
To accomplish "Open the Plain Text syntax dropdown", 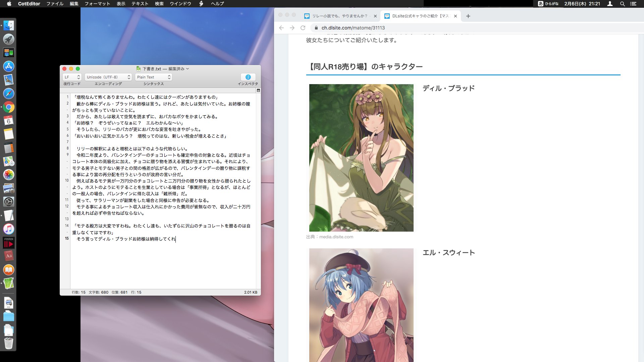I will click(x=154, y=77).
